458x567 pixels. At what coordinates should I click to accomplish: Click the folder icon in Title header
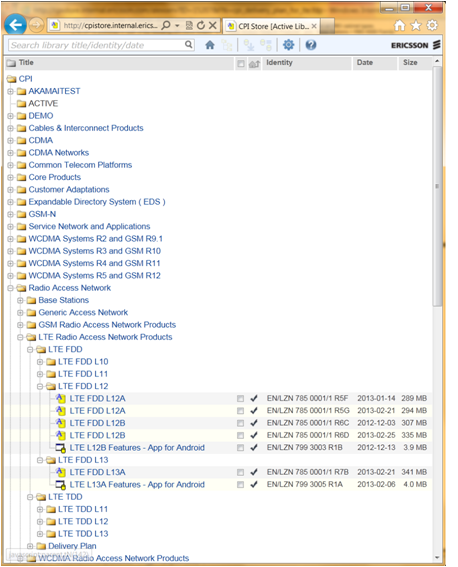pos(12,63)
